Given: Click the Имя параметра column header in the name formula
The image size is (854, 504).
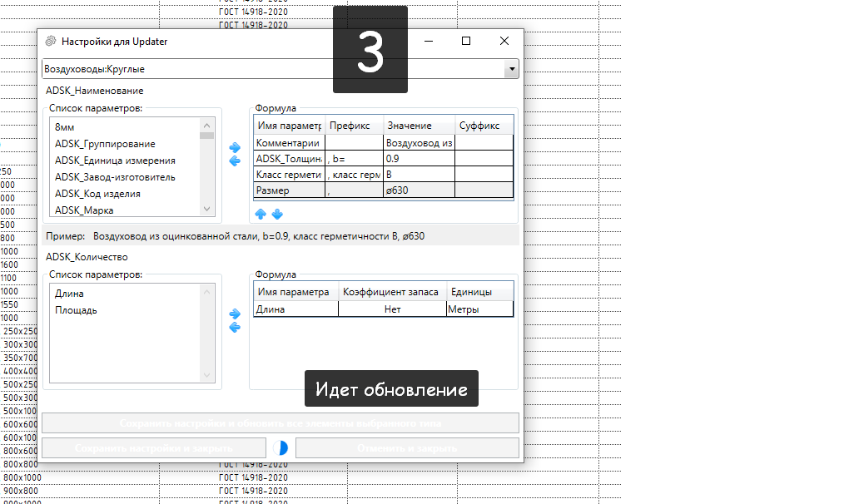Looking at the screenshot, I should click(289, 126).
